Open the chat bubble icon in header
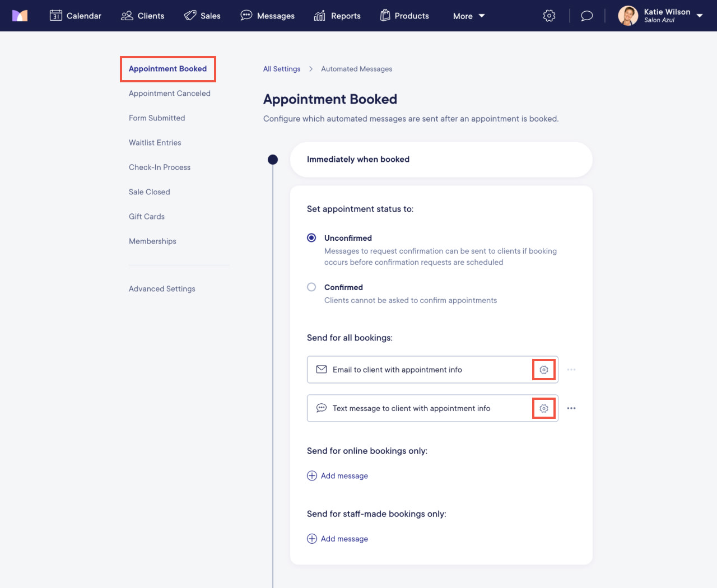 586,16
